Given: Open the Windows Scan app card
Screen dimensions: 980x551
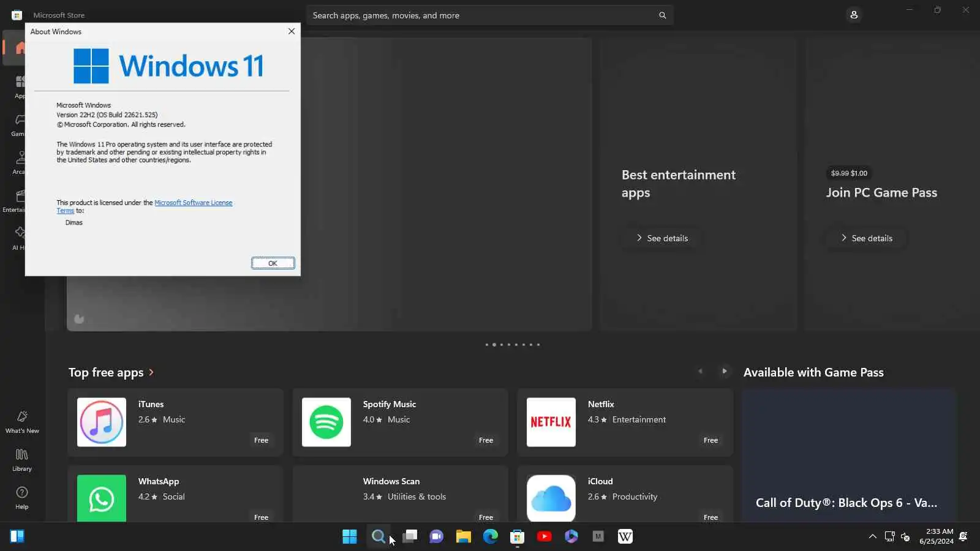Looking at the screenshot, I should pyautogui.click(x=400, y=493).
